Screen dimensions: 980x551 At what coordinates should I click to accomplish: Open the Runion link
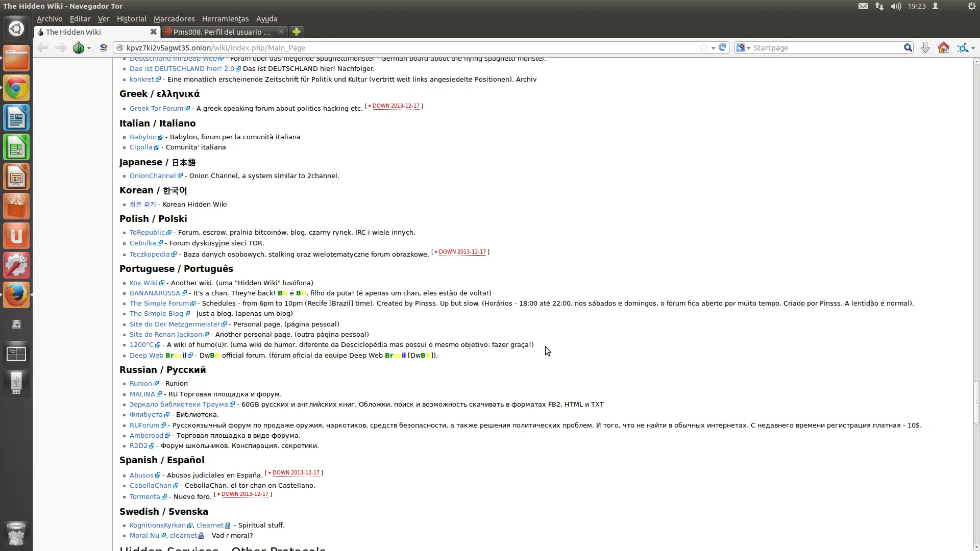(x=141, y=384)
